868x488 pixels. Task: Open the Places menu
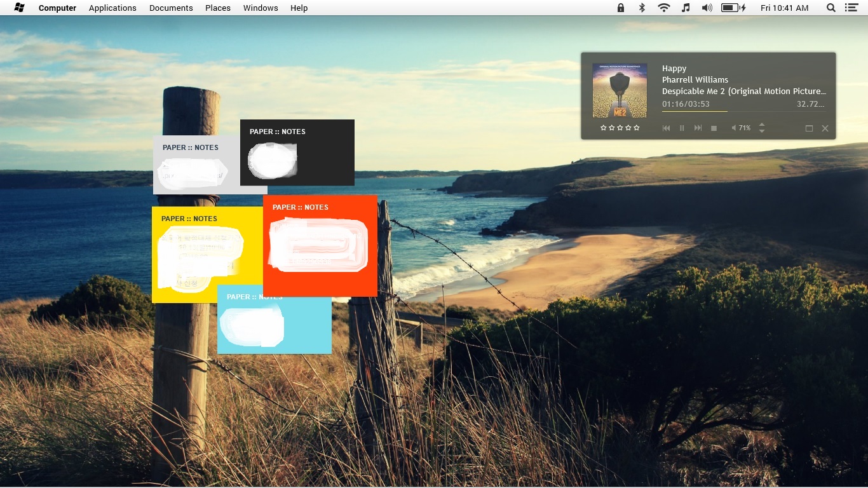[218, 8]
